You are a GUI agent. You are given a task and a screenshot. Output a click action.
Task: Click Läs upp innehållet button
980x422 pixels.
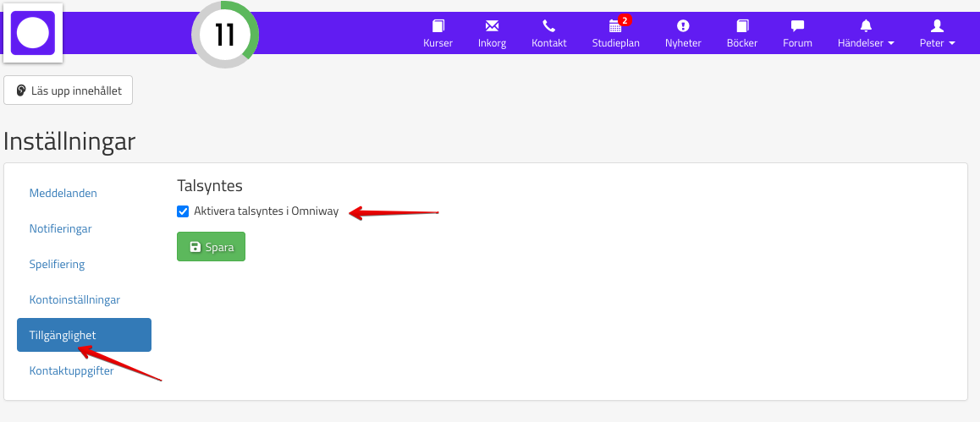coord(69,90)
